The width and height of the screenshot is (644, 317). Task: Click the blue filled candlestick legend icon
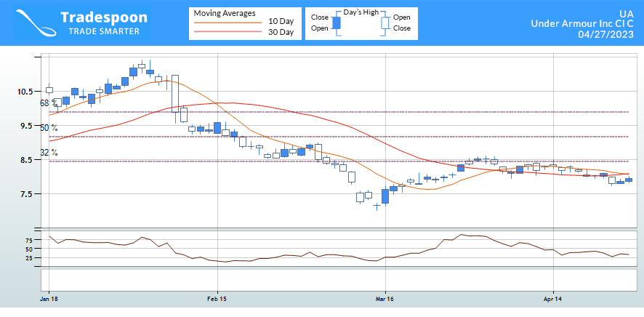tap(336, 23)
